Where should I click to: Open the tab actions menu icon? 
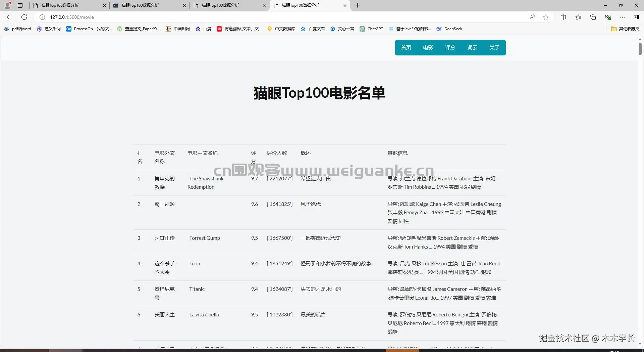pyautogui.click(x=20, y=5)
